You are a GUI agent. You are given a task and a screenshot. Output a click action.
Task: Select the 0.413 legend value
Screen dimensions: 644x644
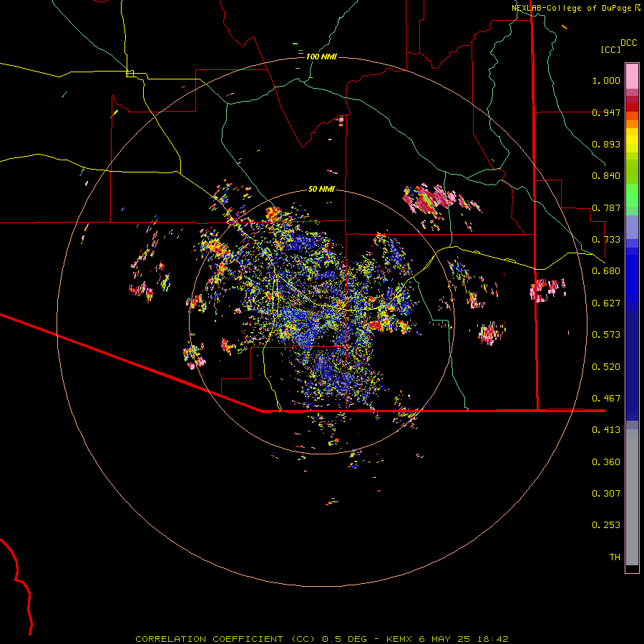pos(606,430)
